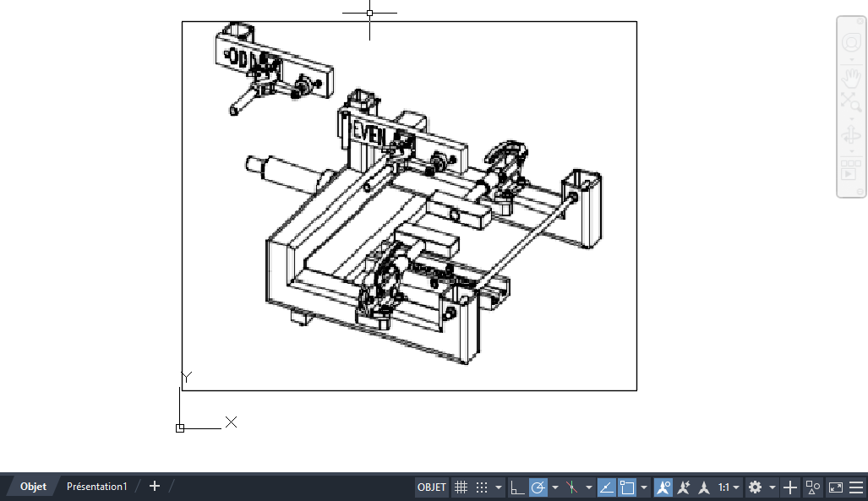This screenshot has width=868, height=501.
Task: Toggle object snap tracking icon
Action: 606,487
